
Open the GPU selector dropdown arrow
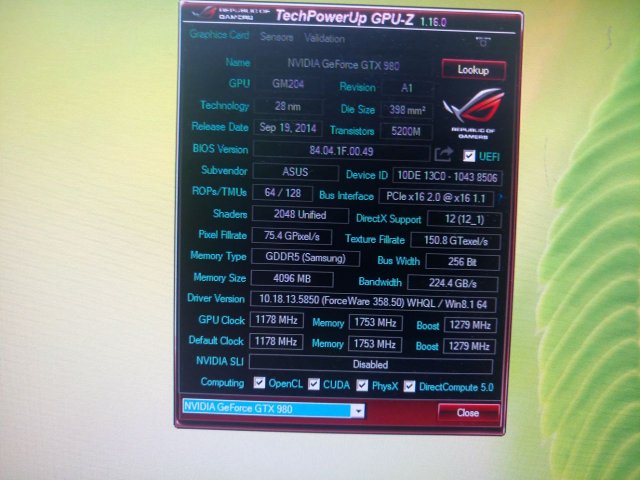(358, 411)
